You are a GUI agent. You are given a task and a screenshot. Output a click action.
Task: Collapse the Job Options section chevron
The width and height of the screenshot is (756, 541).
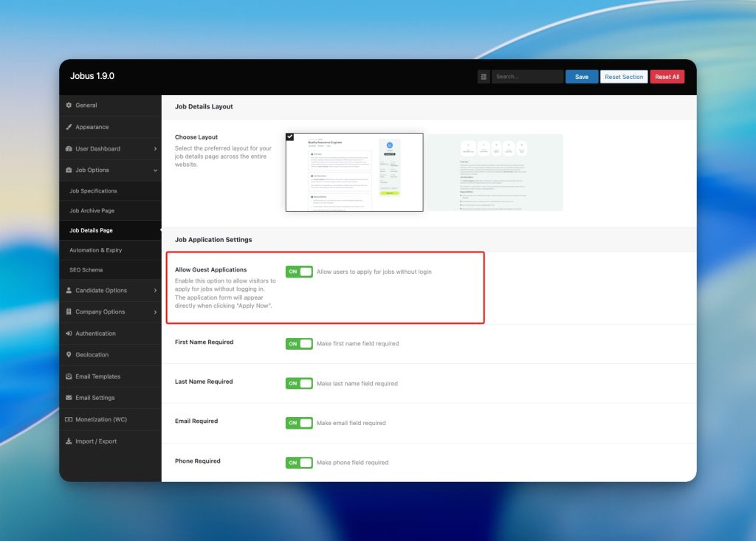[x=155, y=170]
